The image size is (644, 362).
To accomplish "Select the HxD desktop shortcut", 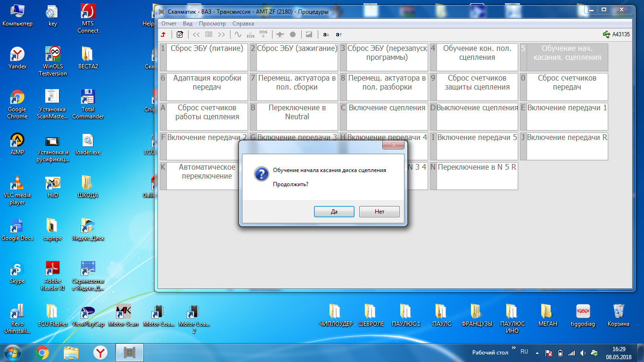I will pos(53,187).
